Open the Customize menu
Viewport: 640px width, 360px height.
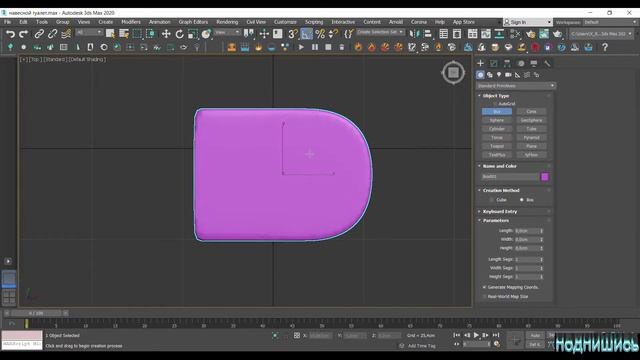coord(285,22)
